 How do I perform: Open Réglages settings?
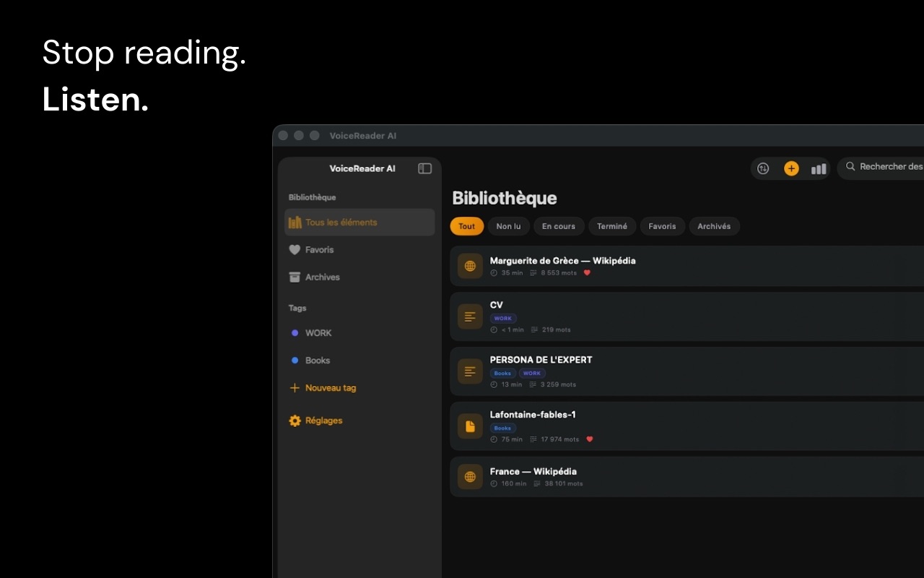point(323,420)
